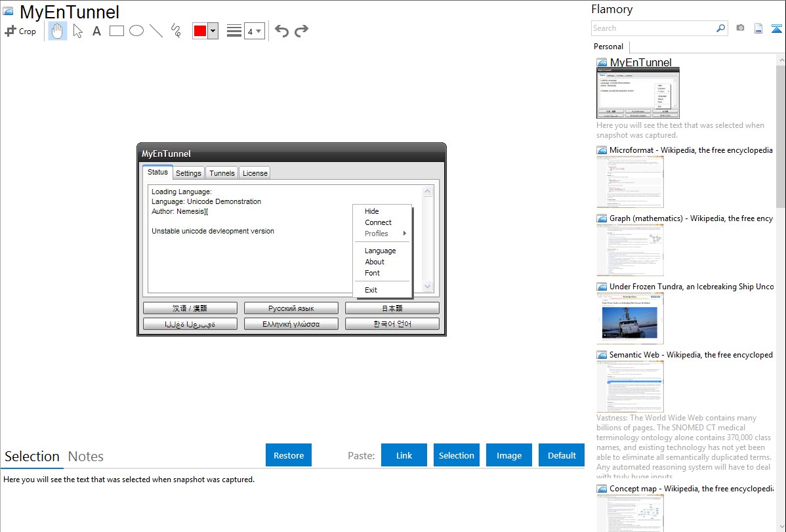
Task: Click the paste Link button
Action: [404, 455]
